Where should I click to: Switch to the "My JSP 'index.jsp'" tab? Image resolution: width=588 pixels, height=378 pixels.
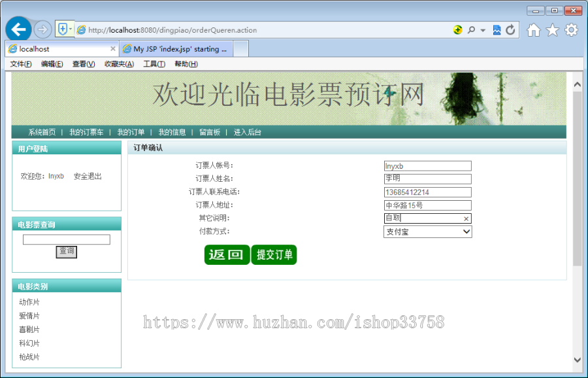176,48
